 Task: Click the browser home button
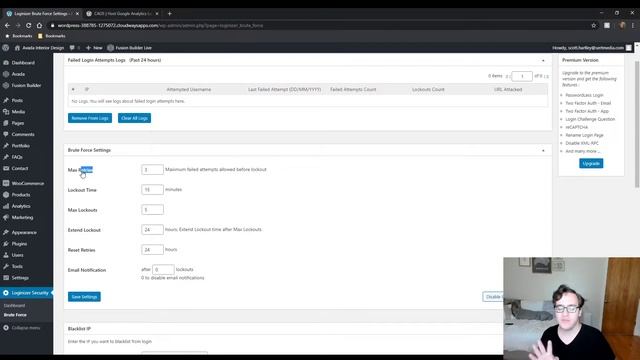[x=39, y=25]
